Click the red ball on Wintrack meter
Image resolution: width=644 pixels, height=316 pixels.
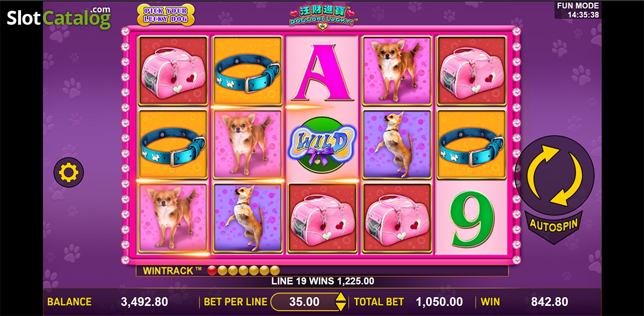click(212, 270)
